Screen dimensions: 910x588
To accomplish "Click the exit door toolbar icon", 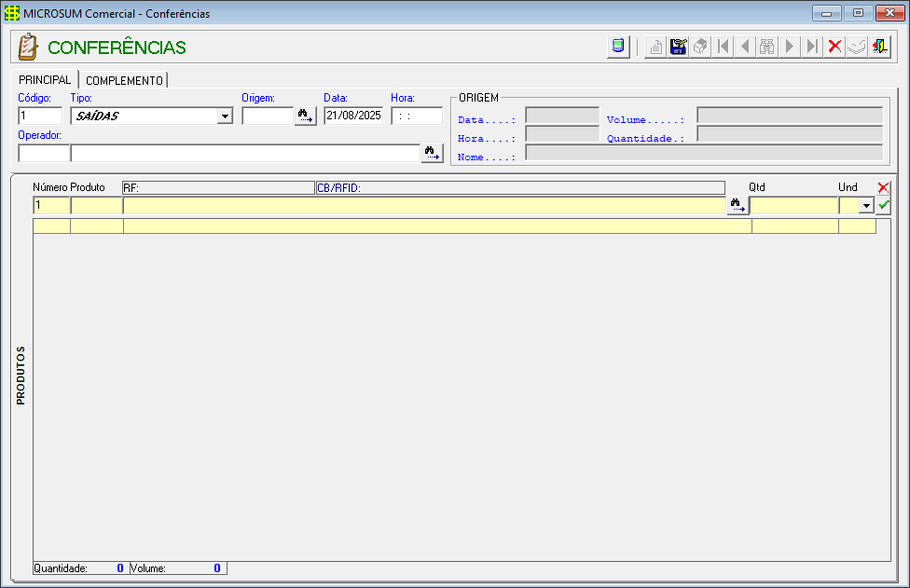I will tap(879, 47).
